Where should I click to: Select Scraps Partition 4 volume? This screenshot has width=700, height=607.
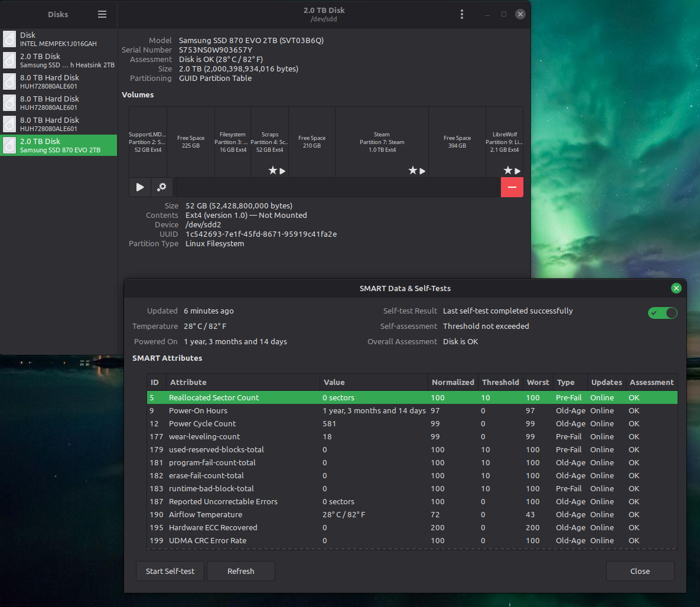269,142
